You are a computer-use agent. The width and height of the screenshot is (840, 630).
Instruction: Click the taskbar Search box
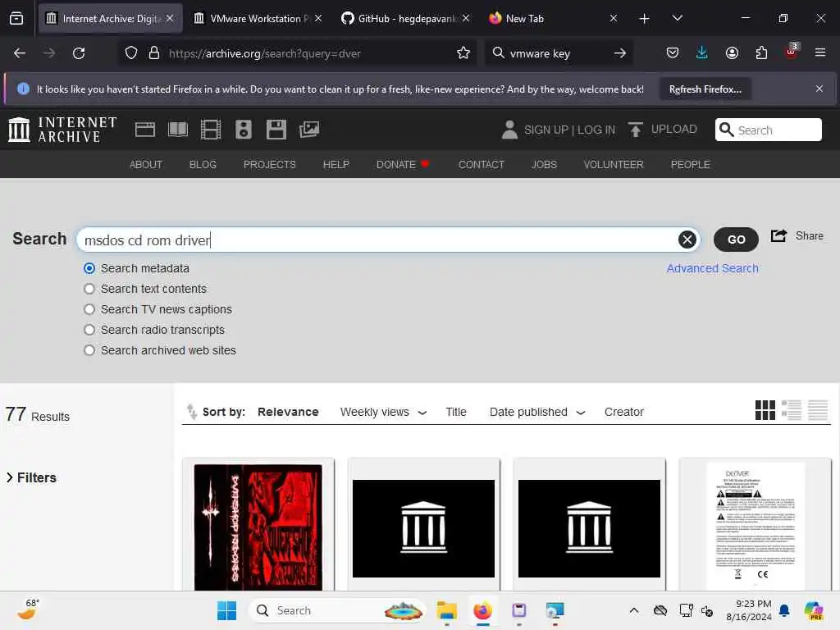[337, 610]
